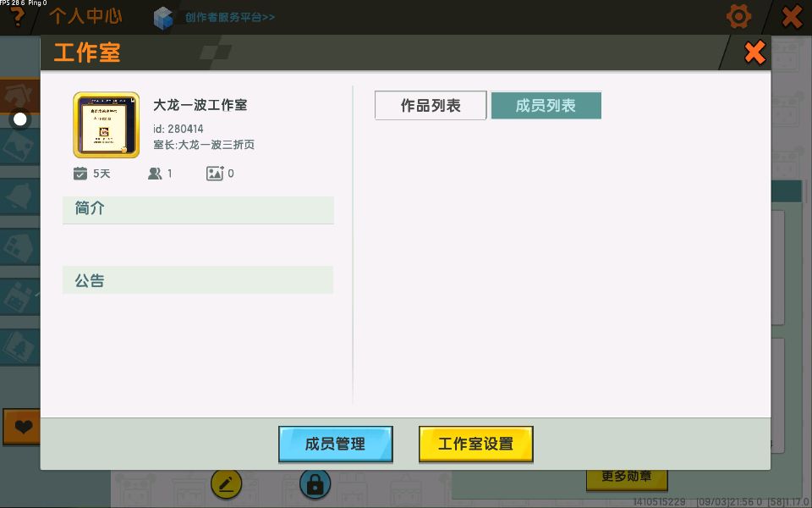Click the 简介 section header
812x508 pixels.
(198, 209)
